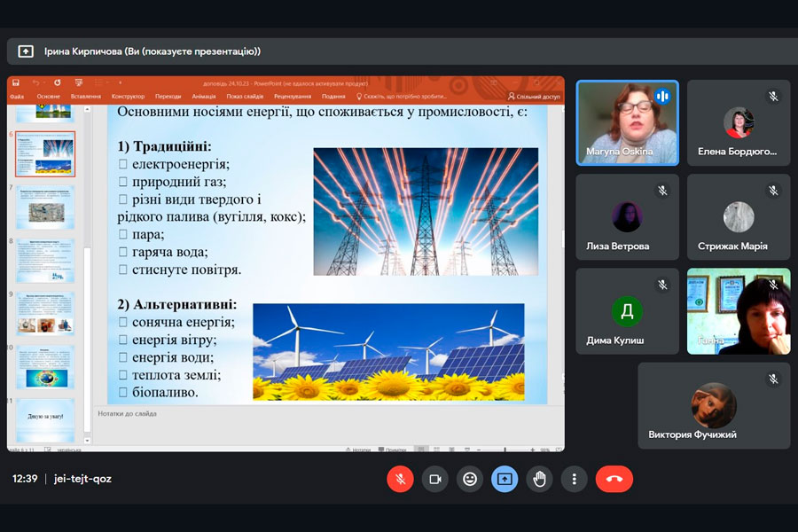
Task: Click presentation icon beside Ірина Кирпичова
Action: coord(26,51)
